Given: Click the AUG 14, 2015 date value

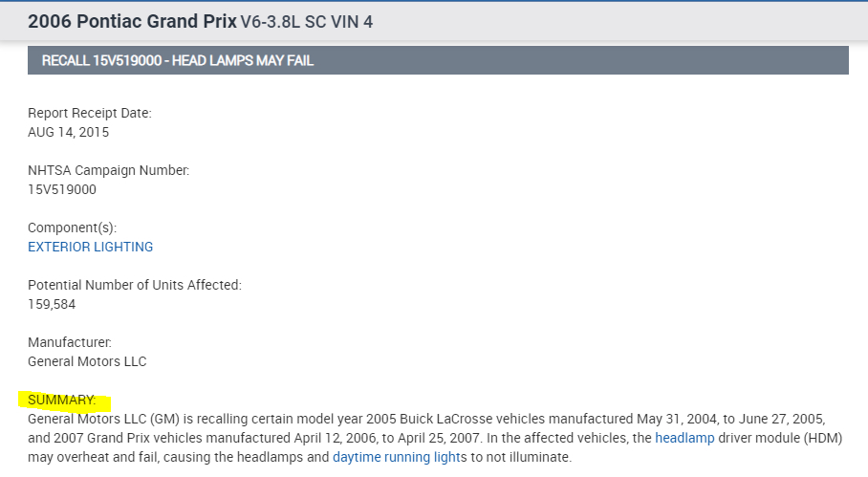Looking at the screenshot, I should point(68,132).
